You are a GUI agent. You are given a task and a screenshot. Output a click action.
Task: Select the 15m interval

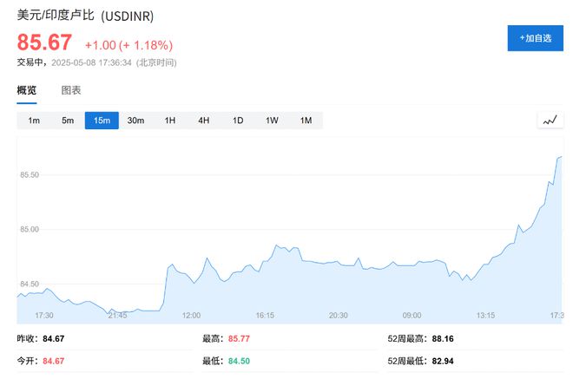coord(102,121)
